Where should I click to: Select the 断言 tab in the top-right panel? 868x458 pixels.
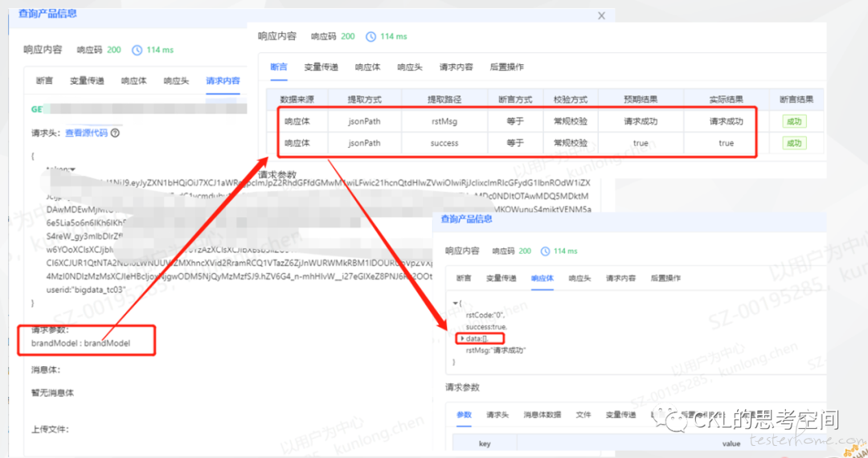(x=279, y=67)
